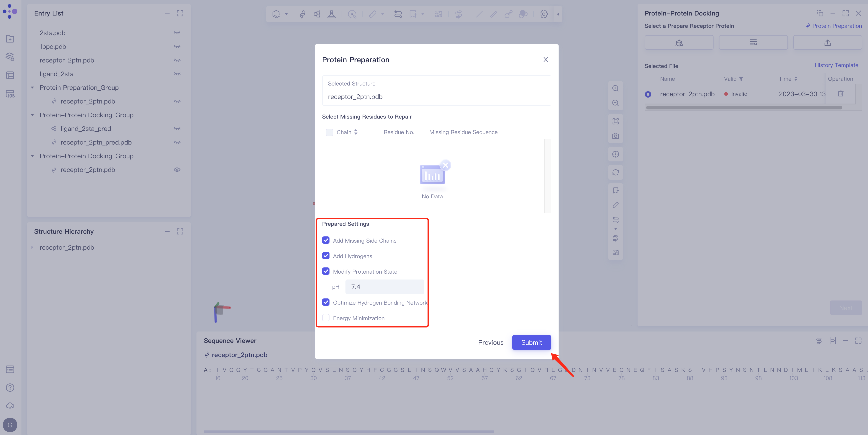Uncheck Add Missing Side Chains

tap(325, 240)
